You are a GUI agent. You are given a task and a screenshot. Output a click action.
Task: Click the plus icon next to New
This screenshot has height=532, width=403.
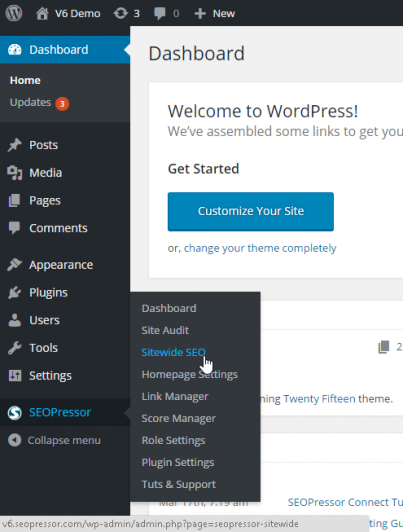click(200, 14)
